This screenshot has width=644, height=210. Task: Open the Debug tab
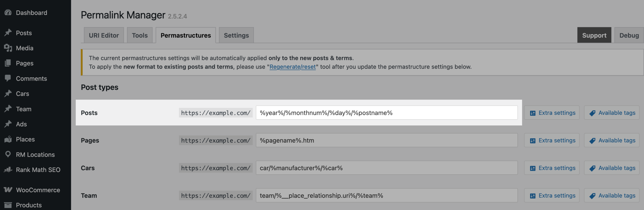coord(629,35)
